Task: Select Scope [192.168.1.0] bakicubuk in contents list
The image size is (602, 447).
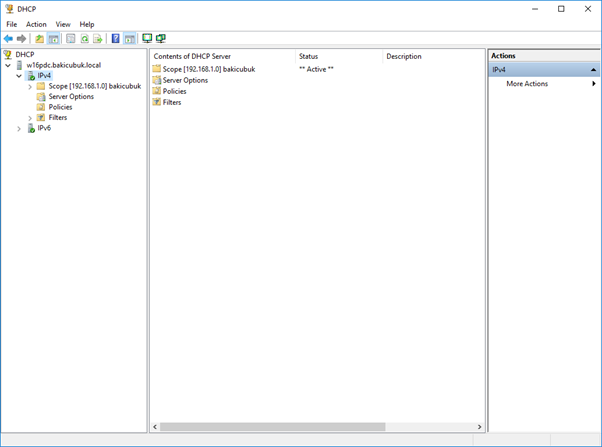Action: click(209, 69)
